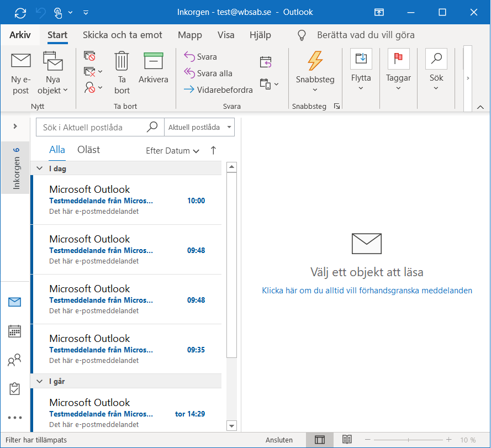This screenshot has width=491, height=448.
Task: Open the Aktuell postlåda scope dropdown
Action: [199, 127]
